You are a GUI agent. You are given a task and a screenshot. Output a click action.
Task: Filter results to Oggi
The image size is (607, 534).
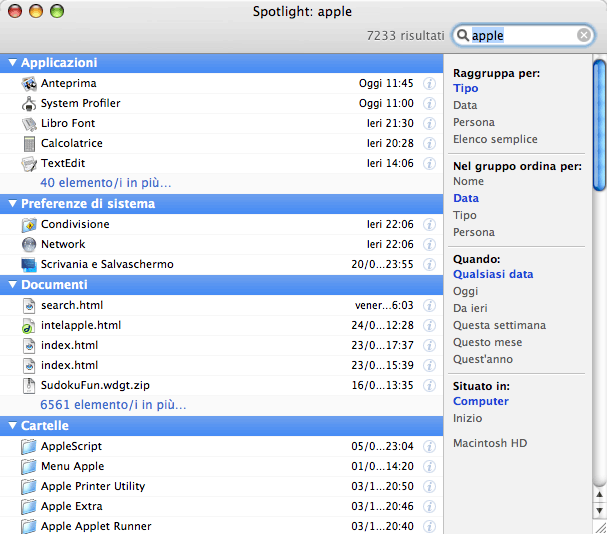466,292
